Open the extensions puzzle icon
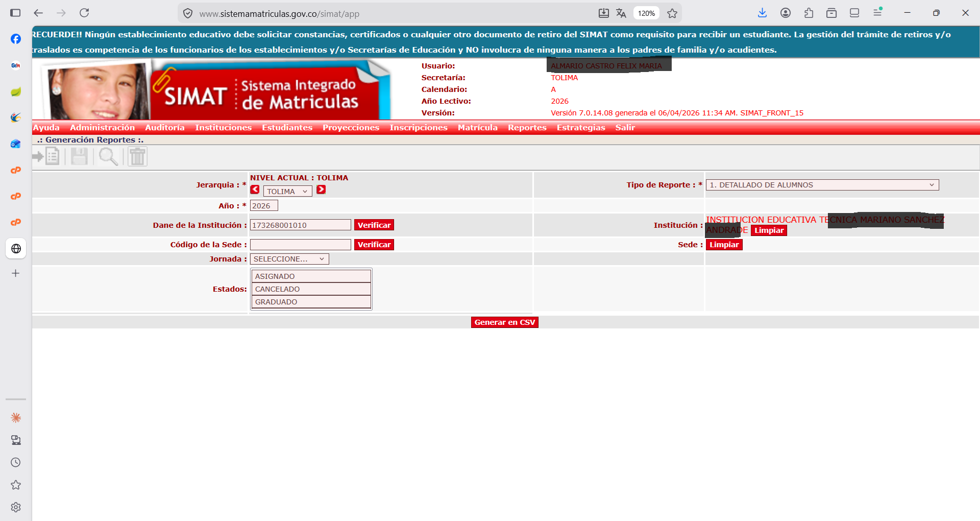980x521 pixels. point(808,13)
